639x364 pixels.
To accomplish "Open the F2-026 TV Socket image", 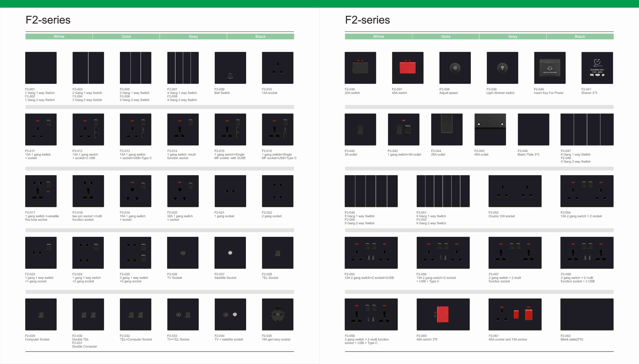I will (183, 253).
